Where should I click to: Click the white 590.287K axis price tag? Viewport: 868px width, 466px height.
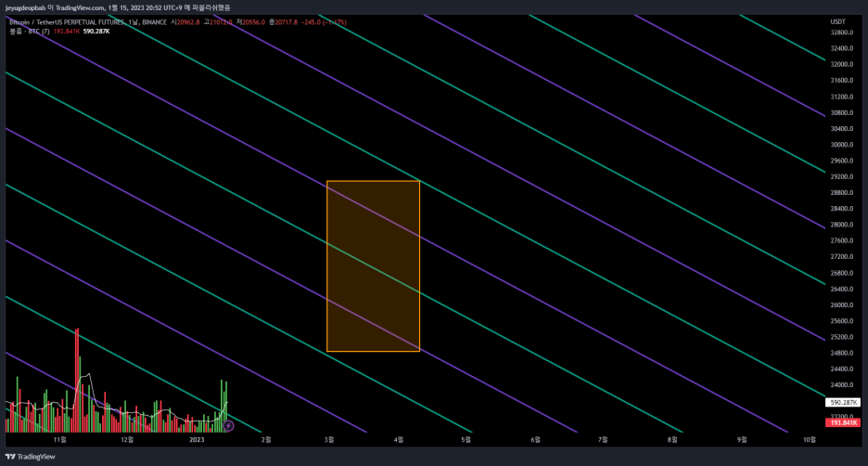tap(843, 403)
